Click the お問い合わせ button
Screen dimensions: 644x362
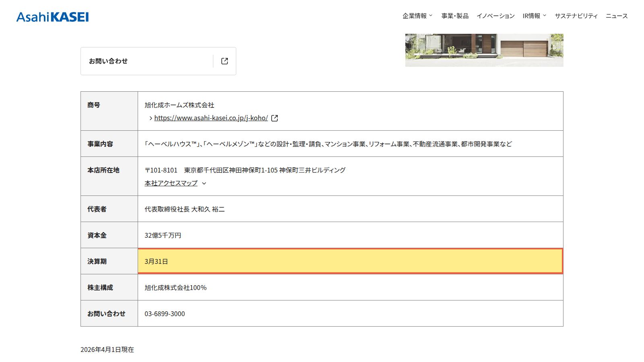coord(158,61)
